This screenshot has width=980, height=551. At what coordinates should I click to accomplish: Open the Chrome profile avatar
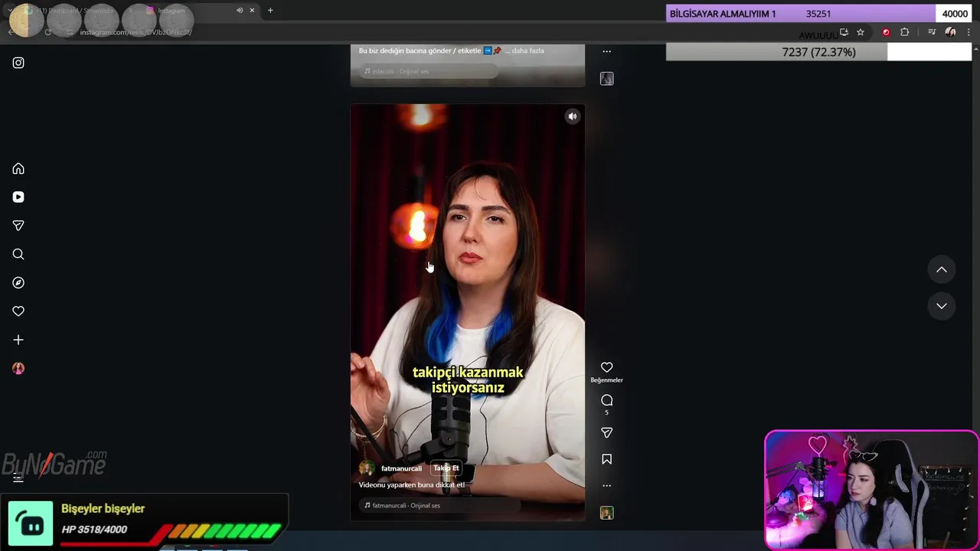tap(950, 32)
